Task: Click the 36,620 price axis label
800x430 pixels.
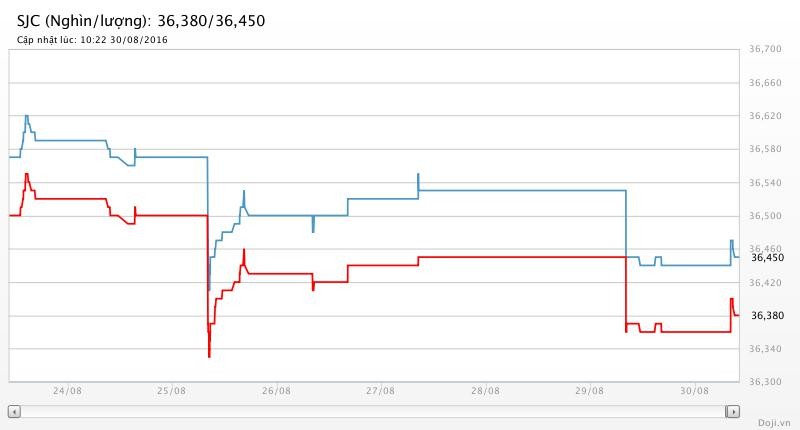Action: tap(765, 116)
